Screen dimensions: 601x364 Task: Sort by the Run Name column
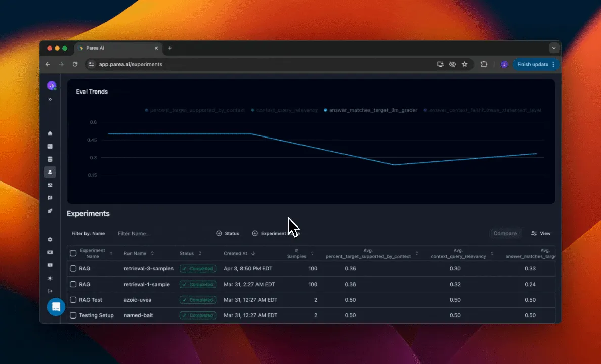[x=139, y=253]
